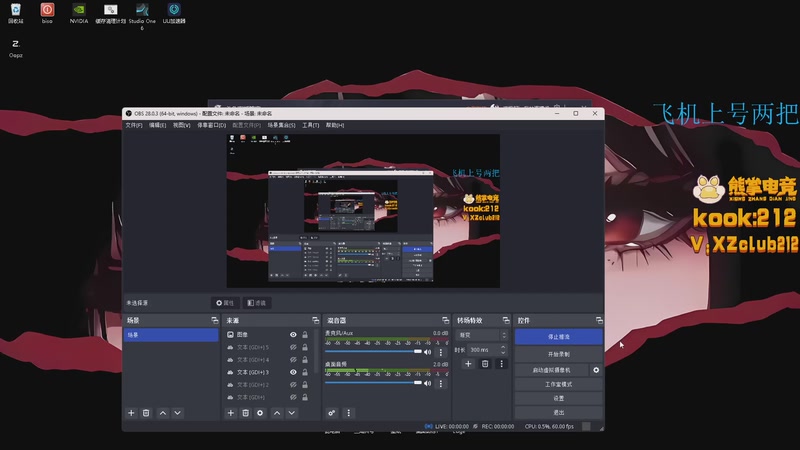Open the 编辑(E) menu

pyautogui.click(x=158, y=125)
